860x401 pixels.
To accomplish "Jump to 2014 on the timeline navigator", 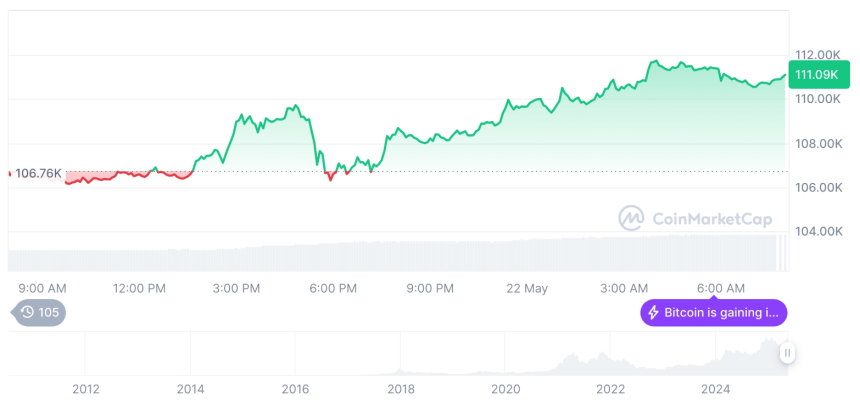I will (x=191, y=388).
